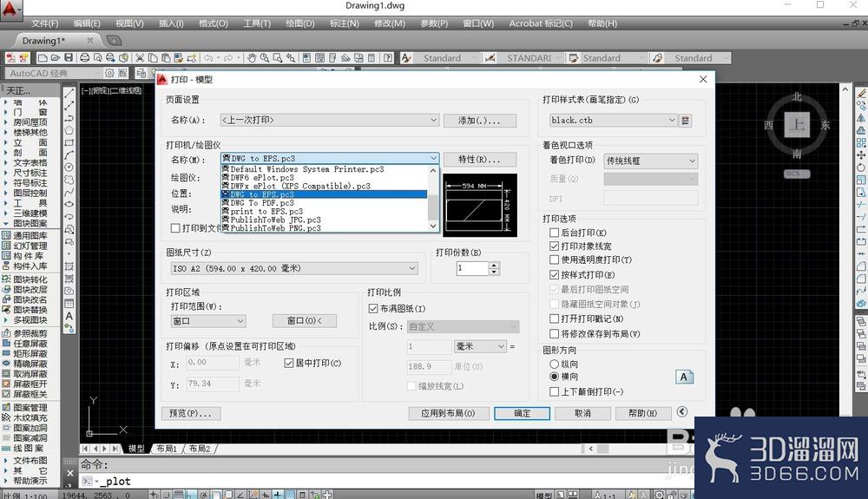Click the 预览(P)... button

[192, 413]
